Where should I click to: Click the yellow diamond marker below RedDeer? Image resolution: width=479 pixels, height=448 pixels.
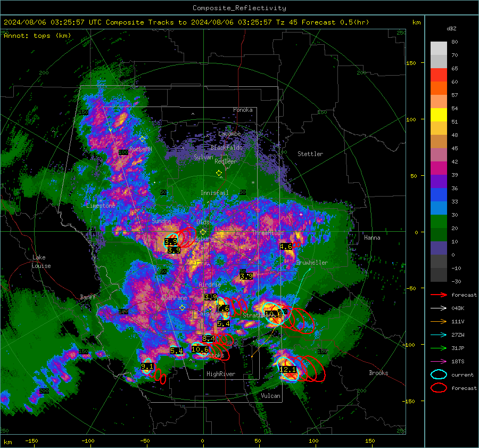(x=219, y=173)
